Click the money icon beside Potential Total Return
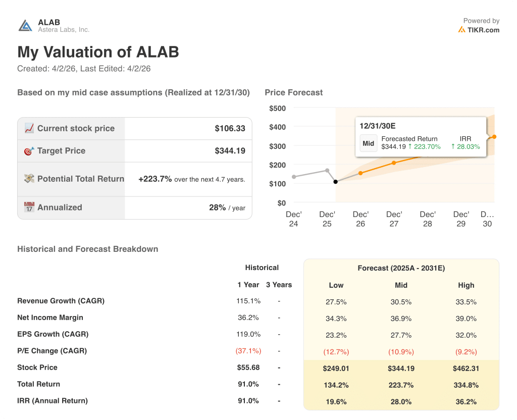 point(29,179)
